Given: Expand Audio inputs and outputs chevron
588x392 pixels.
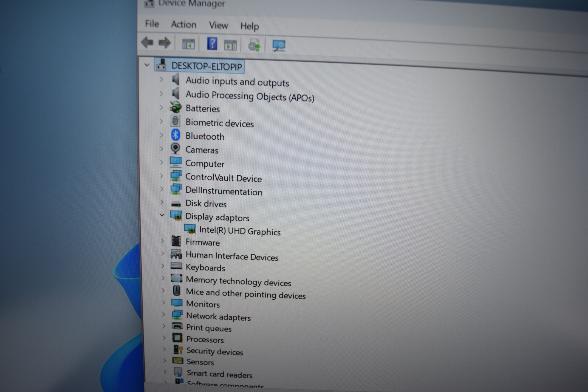Looking at the screenshot, I should 161,79.
